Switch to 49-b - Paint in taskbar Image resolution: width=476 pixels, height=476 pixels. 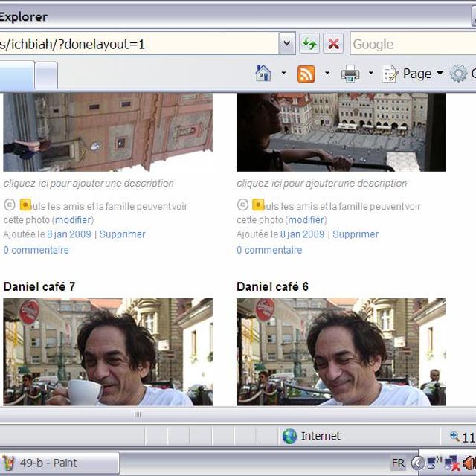[x=58, y=463]
